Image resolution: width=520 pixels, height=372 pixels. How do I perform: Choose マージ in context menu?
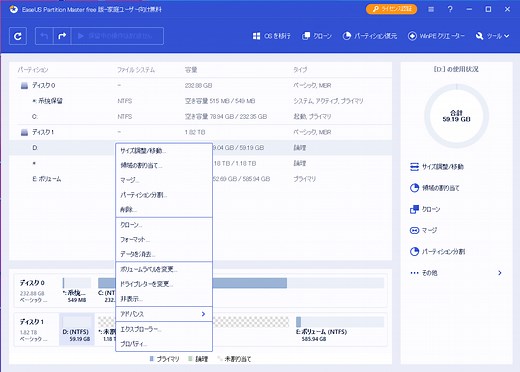(164, 180)
